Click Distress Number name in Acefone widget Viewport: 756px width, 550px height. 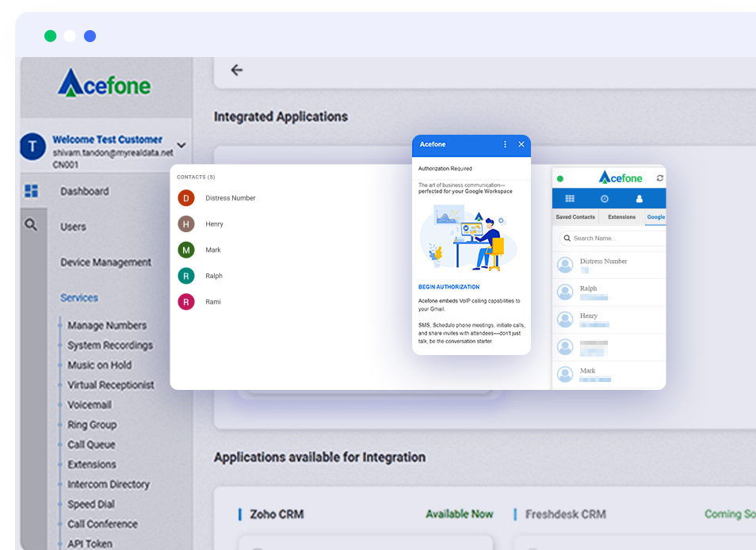pos(604,262)
